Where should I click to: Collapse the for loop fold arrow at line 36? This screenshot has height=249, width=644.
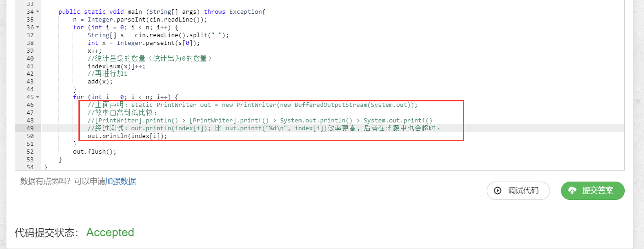click(37, 27)
